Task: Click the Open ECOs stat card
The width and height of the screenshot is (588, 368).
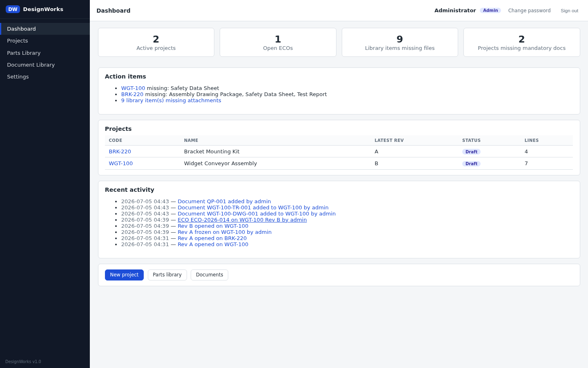Action: coord(278,43)
